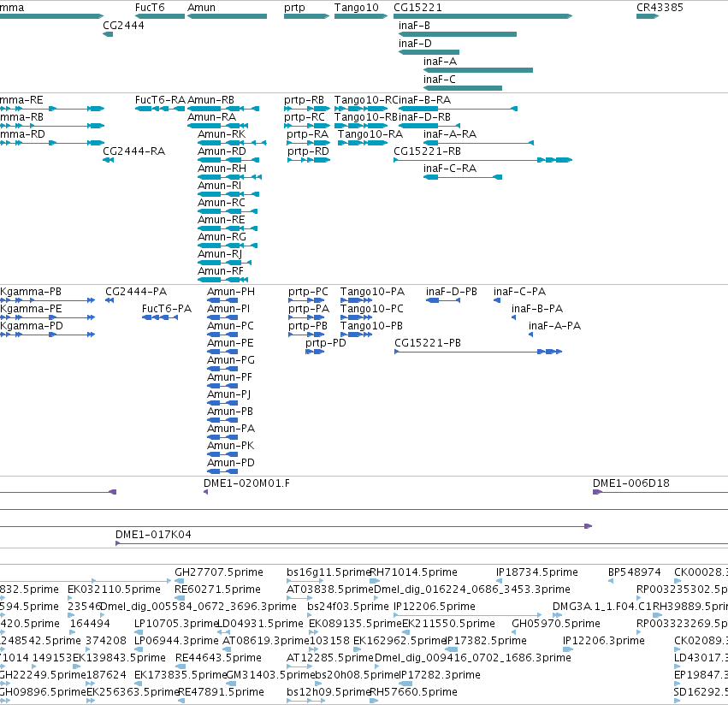Click protein Amun-PK

[x=222, y=453]
